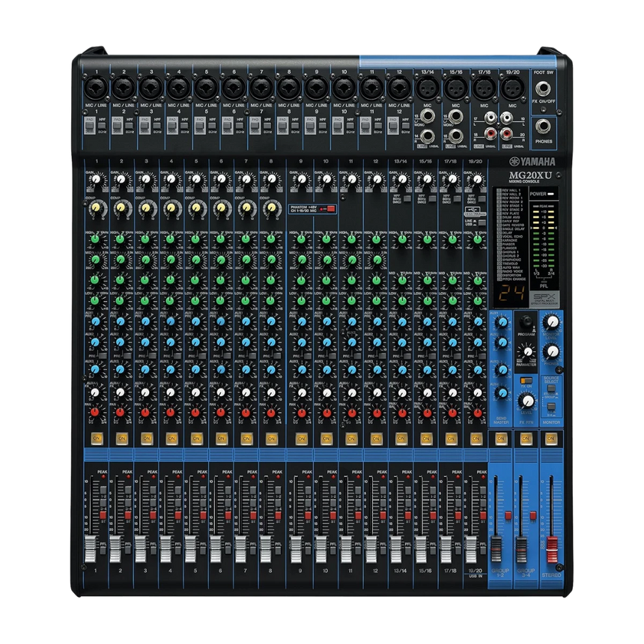Click the GROUP 1-2 fader
This screenshot has width=644, height=644.
(x=496, y=550)
